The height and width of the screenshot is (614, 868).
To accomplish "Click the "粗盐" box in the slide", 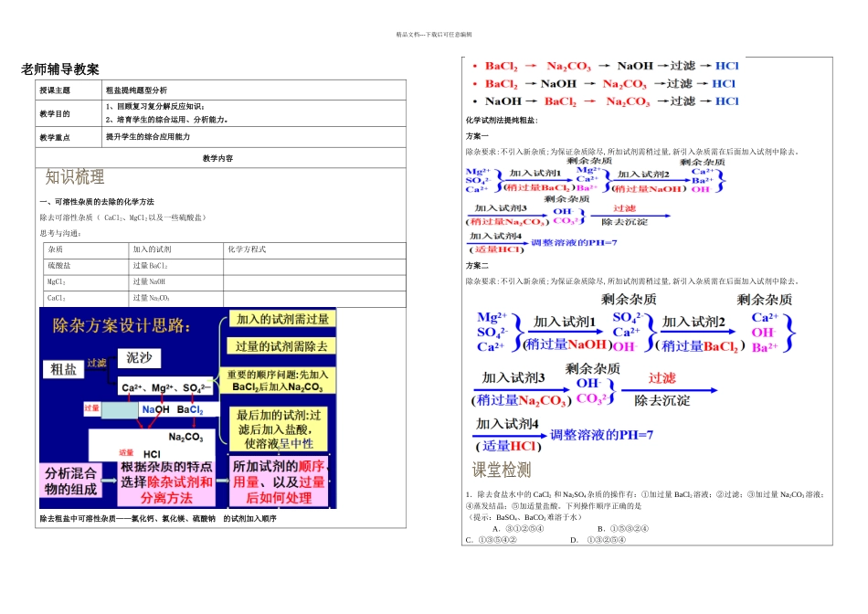I will [64, 369].
